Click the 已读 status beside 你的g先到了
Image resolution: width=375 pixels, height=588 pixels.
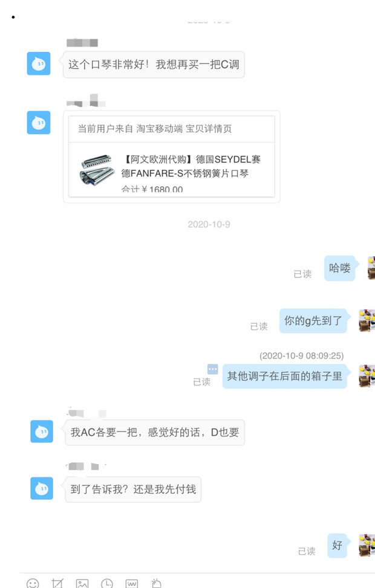259,326
